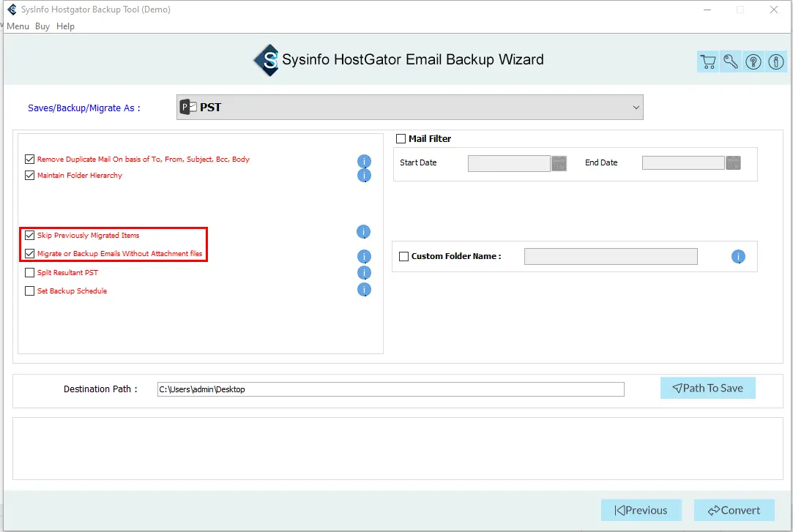Open Start Date calendar picker

(559, 163)
